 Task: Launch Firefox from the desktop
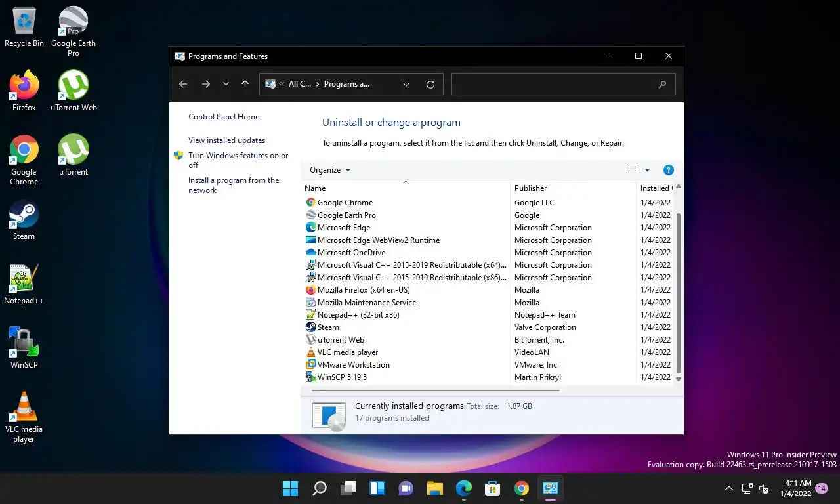pyautogui.click(x=24, y=91)
